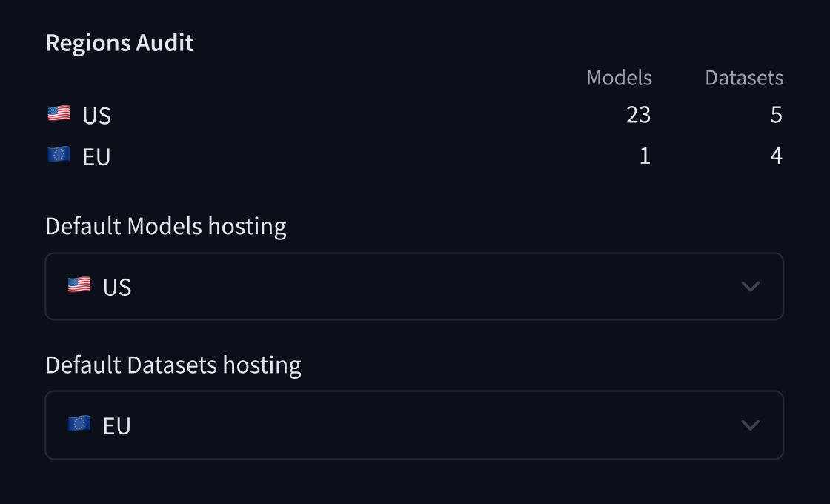Expand the Default Models hosting chevron
The height and width of the screenshot is (504, 830).
click(750, 286)
